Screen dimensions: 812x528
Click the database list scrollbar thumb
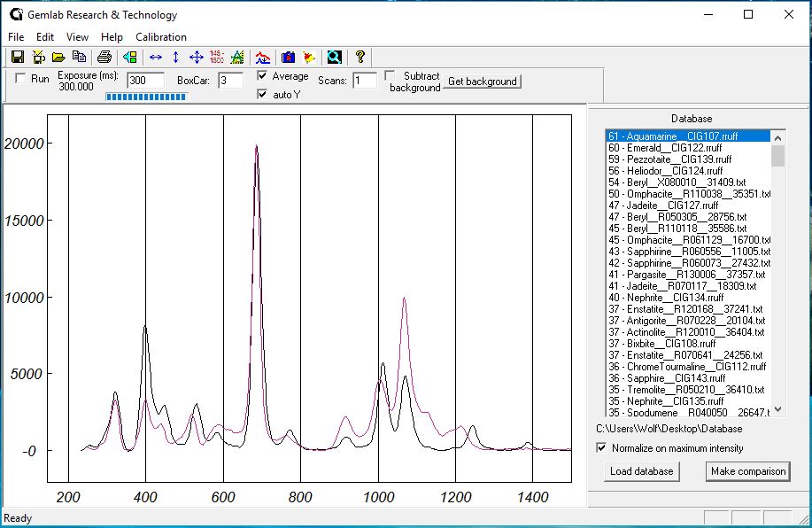[x=777, y=155]
